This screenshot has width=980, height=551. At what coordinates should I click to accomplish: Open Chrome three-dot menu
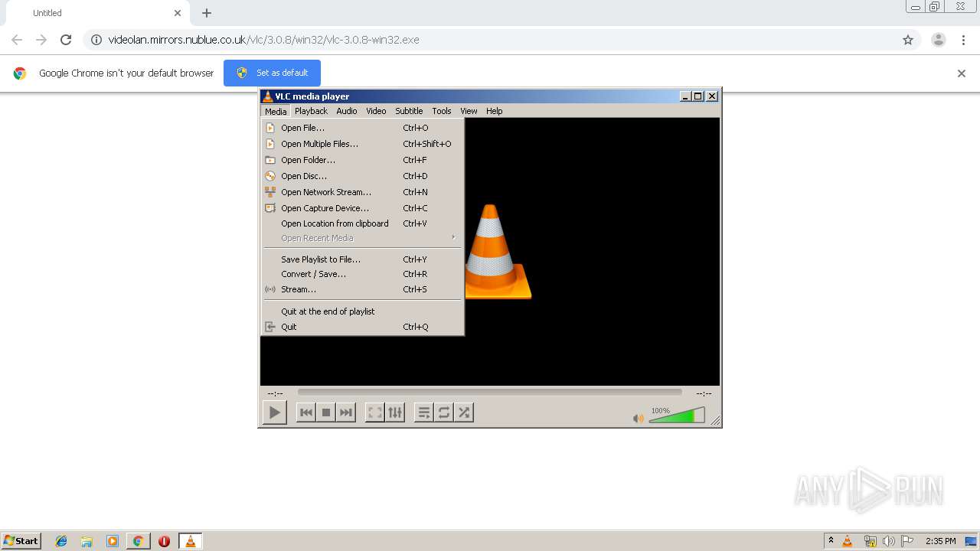point(963,40)
